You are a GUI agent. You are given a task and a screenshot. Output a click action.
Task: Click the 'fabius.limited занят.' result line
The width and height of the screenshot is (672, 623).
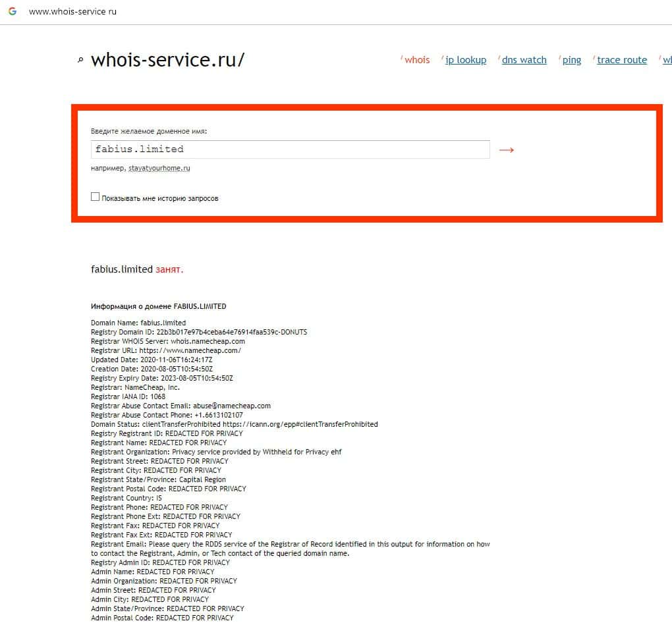(x=137, y=269)
